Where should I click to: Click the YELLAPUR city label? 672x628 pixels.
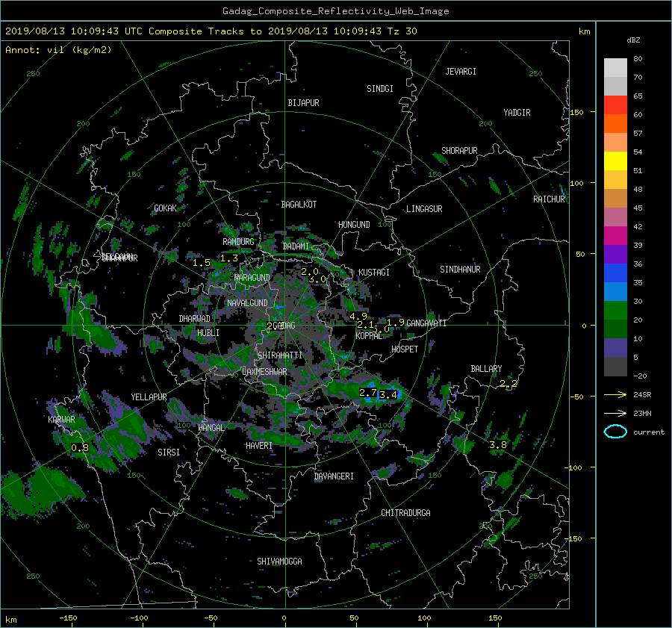(149, 397)
